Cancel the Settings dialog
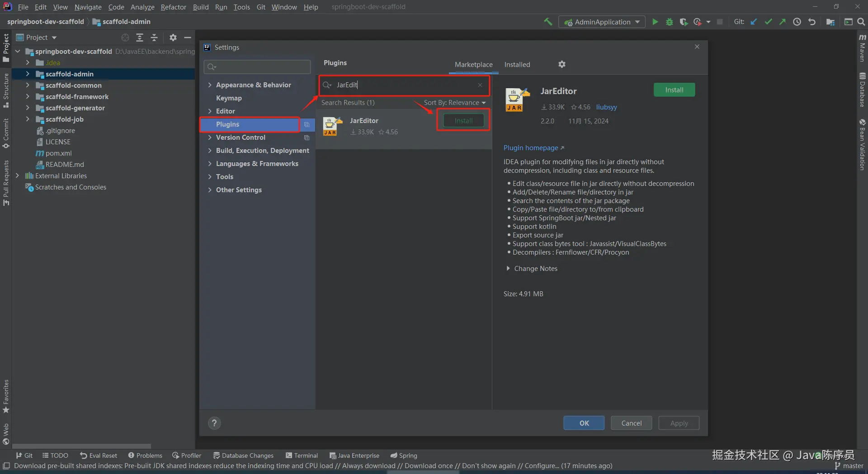This screenshot has width=868, height=474. (631, 423)
